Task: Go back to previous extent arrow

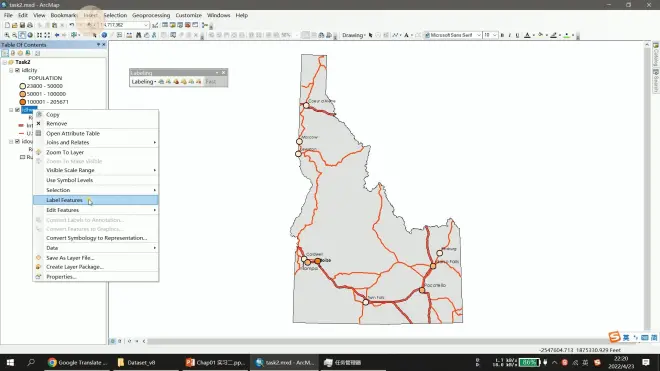Action: [x=57, y=35]
